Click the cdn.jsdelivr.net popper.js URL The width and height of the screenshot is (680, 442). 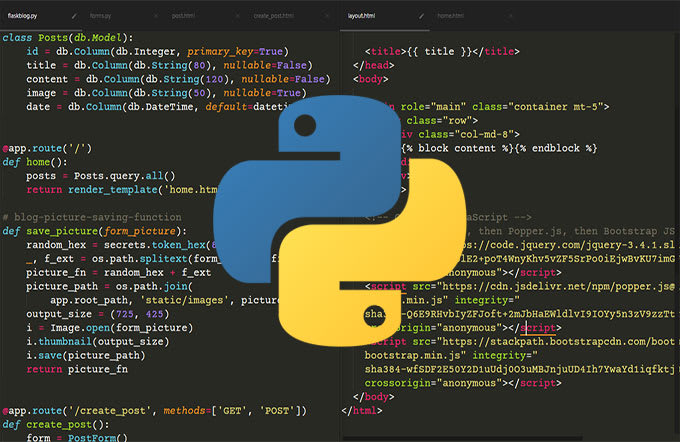coord(559,287)
